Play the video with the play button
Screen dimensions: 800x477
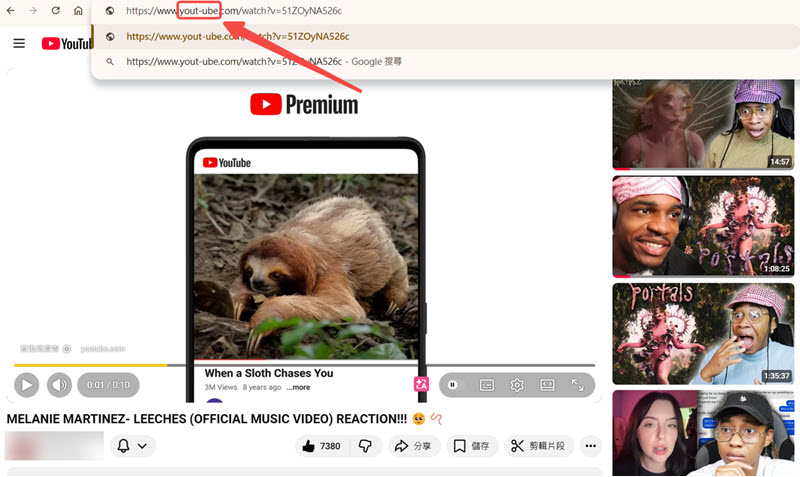pos(27,385)
